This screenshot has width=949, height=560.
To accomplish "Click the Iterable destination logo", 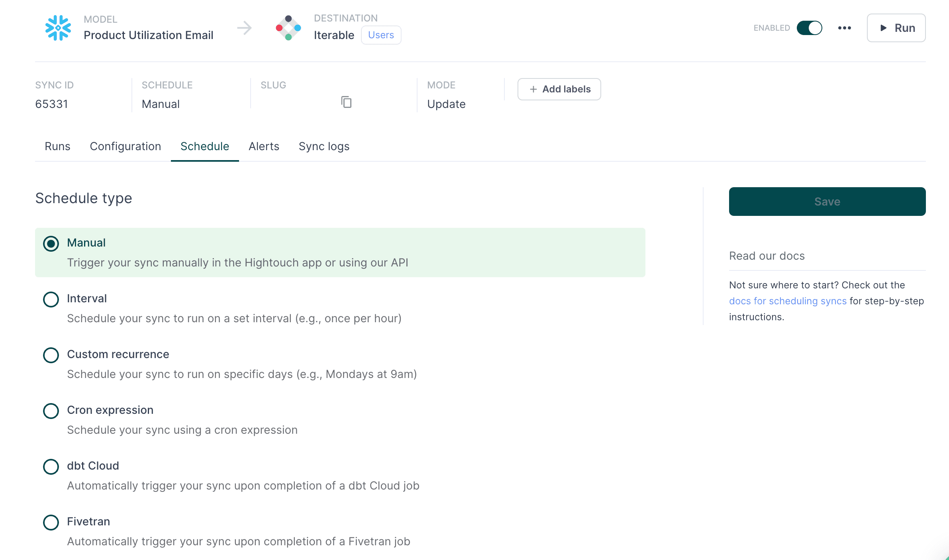I will point(288,28).
